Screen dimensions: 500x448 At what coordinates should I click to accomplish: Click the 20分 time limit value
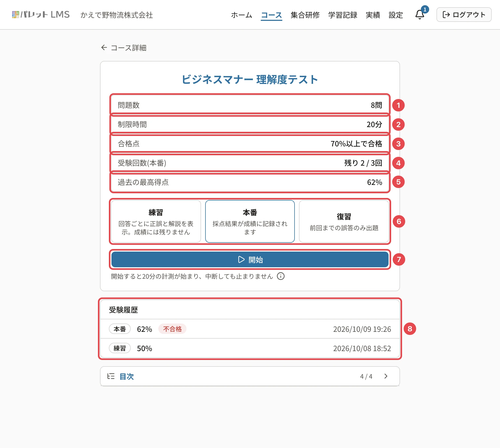tap(374, 124)
